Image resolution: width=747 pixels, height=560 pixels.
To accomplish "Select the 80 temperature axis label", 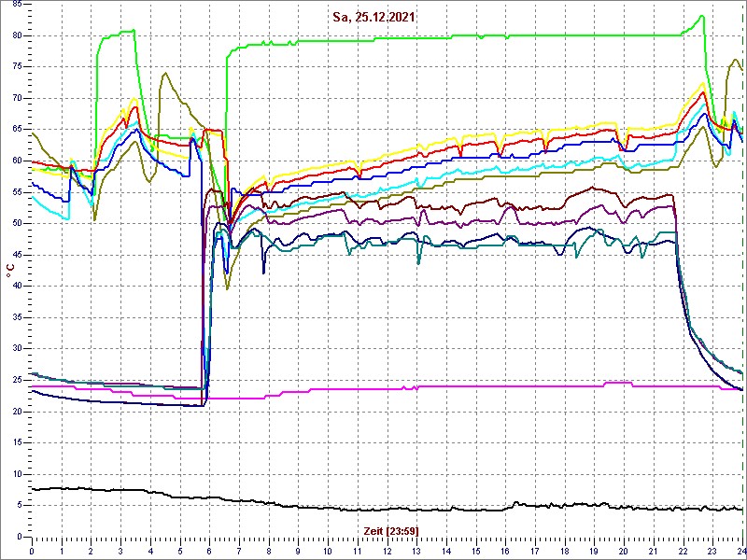I will [x=16, y=35].
